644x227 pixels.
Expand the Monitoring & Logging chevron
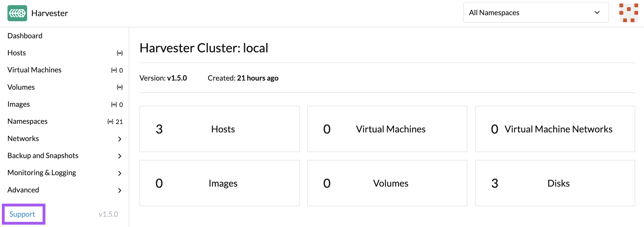coord(120,173)
